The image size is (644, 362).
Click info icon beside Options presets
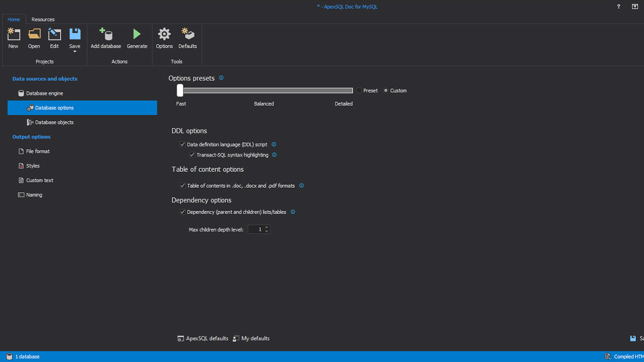click(x=221, y=78)
